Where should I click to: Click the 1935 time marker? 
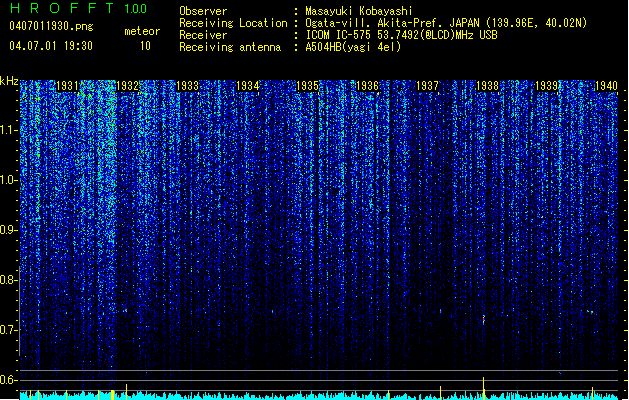click(307, 86)
